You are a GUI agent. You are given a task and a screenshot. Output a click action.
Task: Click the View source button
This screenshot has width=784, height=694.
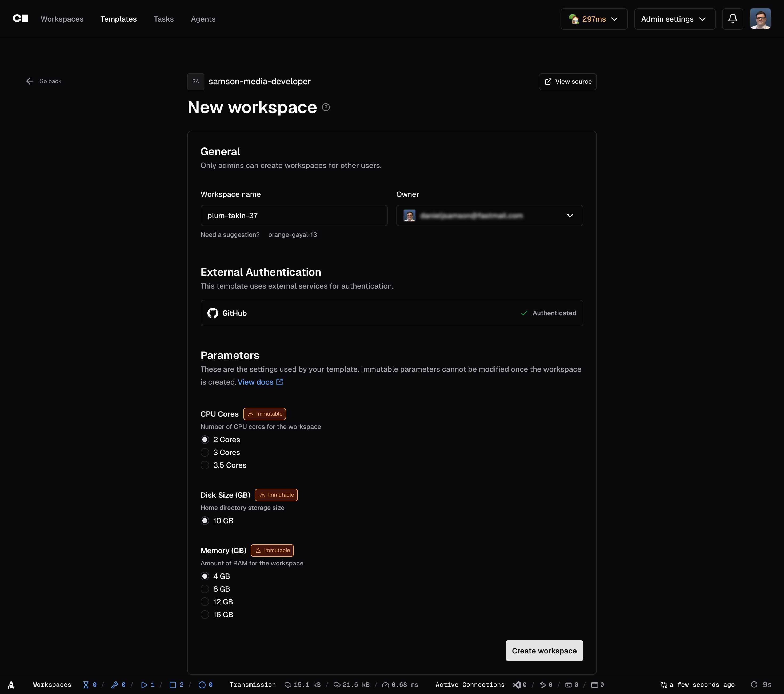pyautogui.click(x=568, y=82)
